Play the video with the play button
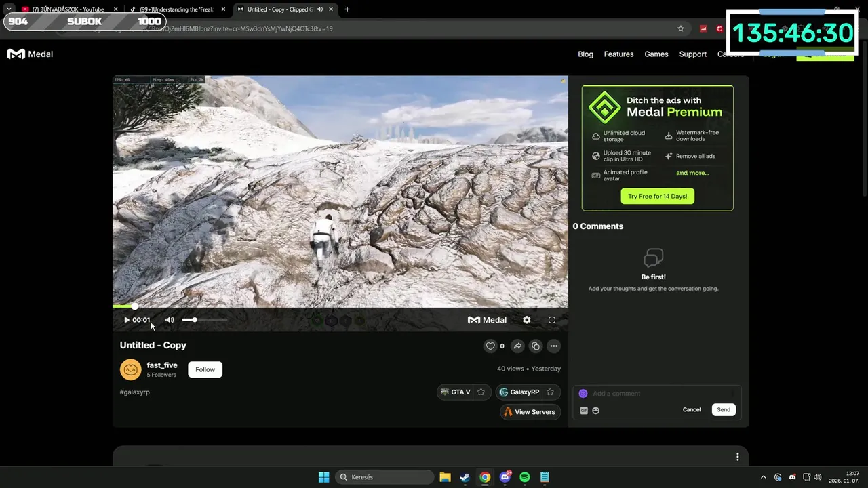Screen dimensions: 868x488 [126, 320]
